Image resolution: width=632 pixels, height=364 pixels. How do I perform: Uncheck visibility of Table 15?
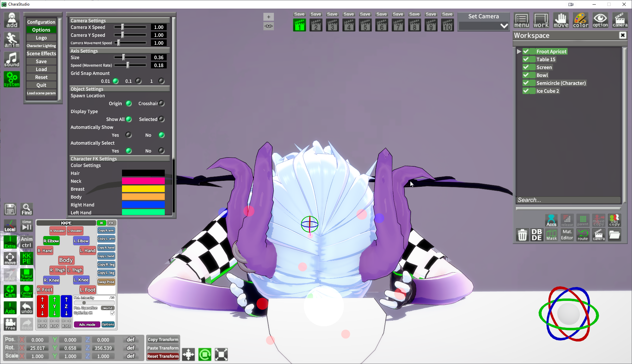tap(526, 59)
